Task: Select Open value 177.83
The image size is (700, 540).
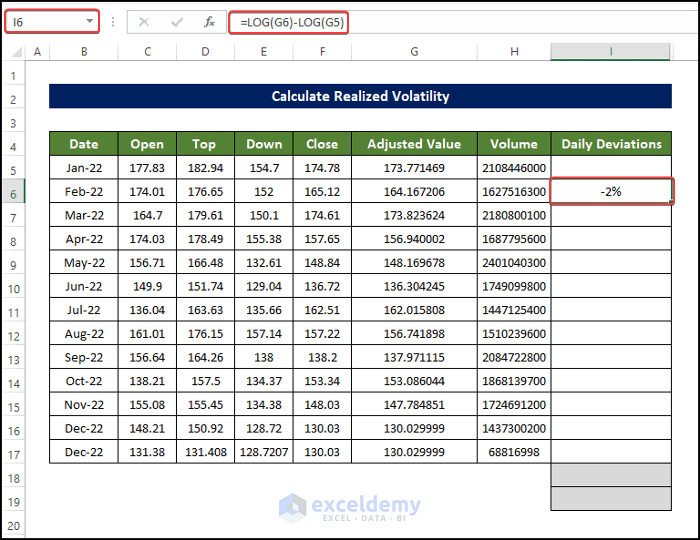Action: pyautogui.click(x=147, y=168)
